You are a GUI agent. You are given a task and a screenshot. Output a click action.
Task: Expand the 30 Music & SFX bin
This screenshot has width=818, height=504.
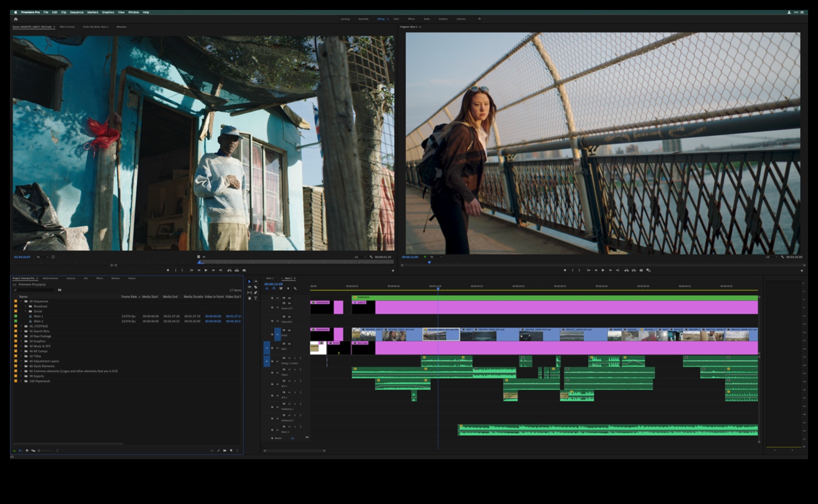(21, 346)
